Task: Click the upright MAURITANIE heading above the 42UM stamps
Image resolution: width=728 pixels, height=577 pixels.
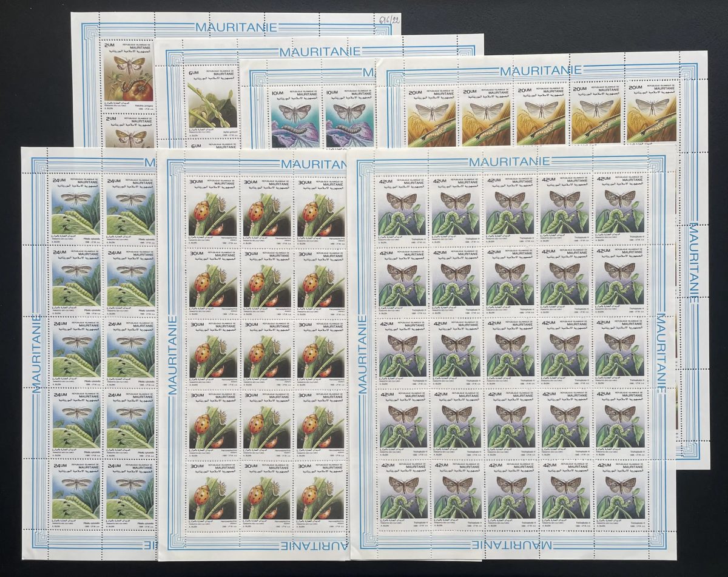Action: click(509, 161)
